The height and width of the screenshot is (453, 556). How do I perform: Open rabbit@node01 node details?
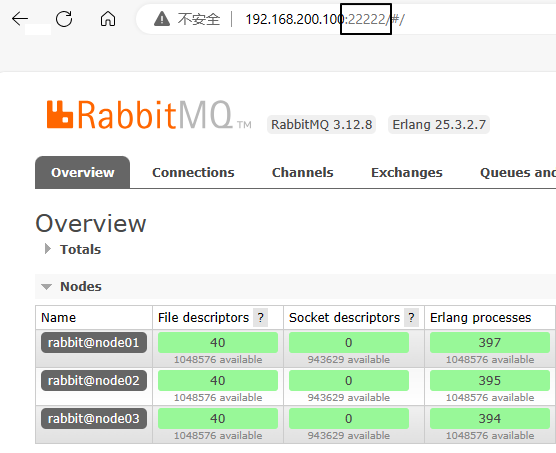pos(94,342)
